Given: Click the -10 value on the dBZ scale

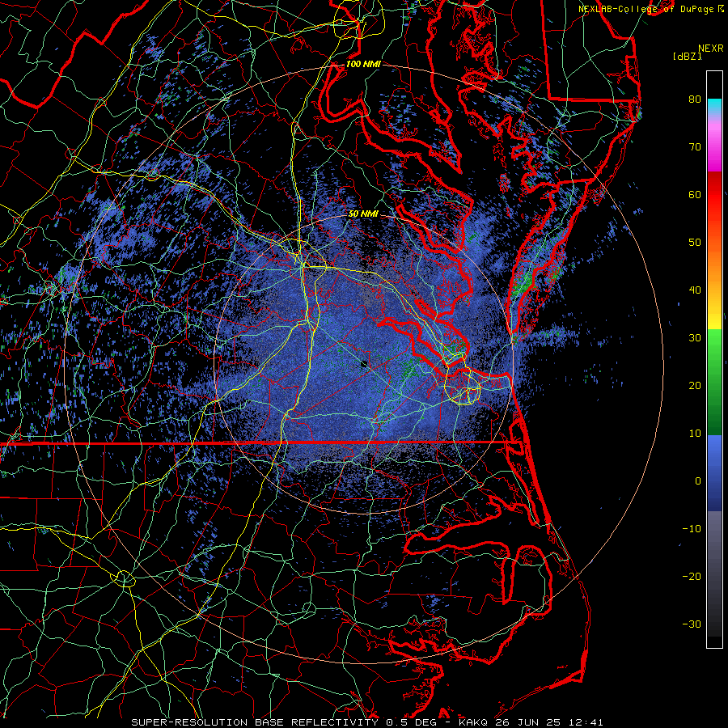Looking at the screenshot, I should click(x=692, y=529).
